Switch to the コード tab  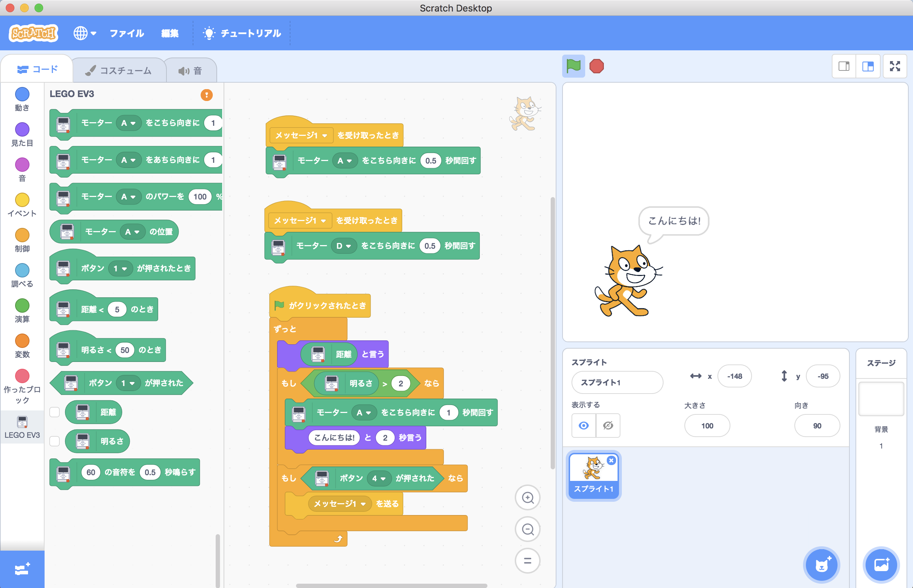37,69
